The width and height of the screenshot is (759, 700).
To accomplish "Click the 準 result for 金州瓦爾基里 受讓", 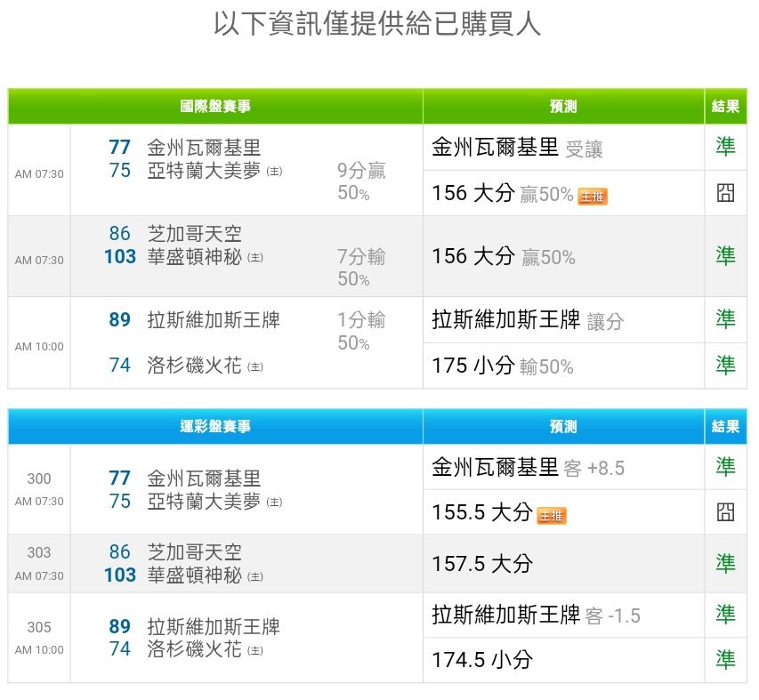I will coord(725,147).
